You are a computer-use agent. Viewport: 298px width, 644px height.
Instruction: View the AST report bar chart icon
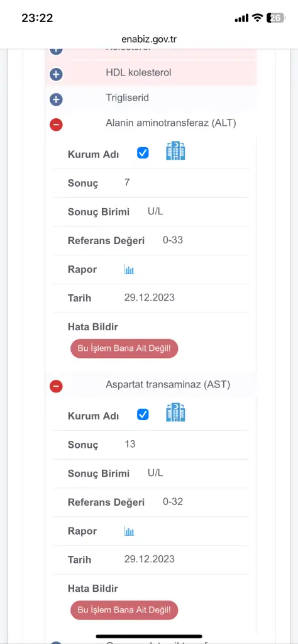(129, 531)
